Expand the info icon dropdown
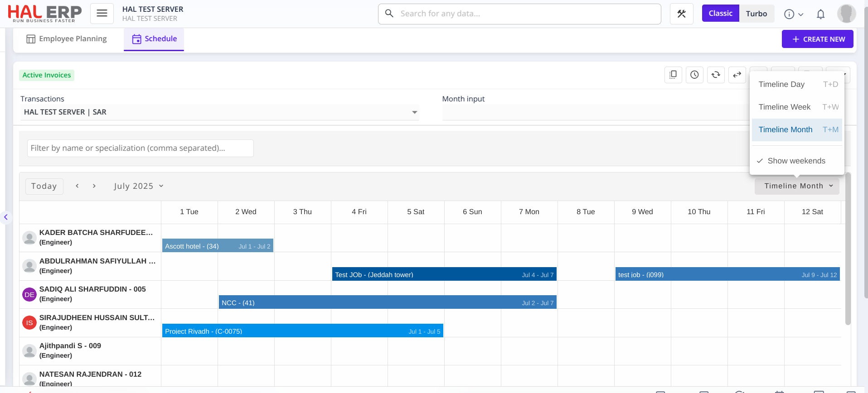868x393 pixels. coord(794,14)
